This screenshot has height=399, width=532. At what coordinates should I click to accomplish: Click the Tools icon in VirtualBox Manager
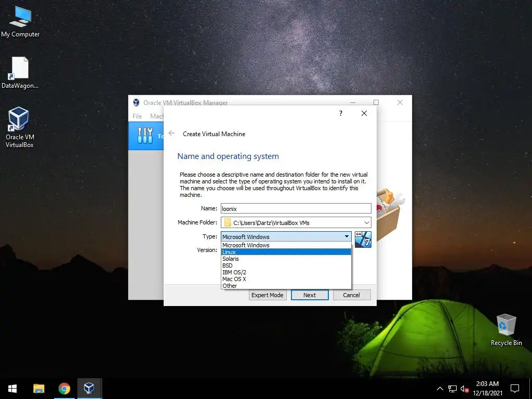(x=145, y=136)
